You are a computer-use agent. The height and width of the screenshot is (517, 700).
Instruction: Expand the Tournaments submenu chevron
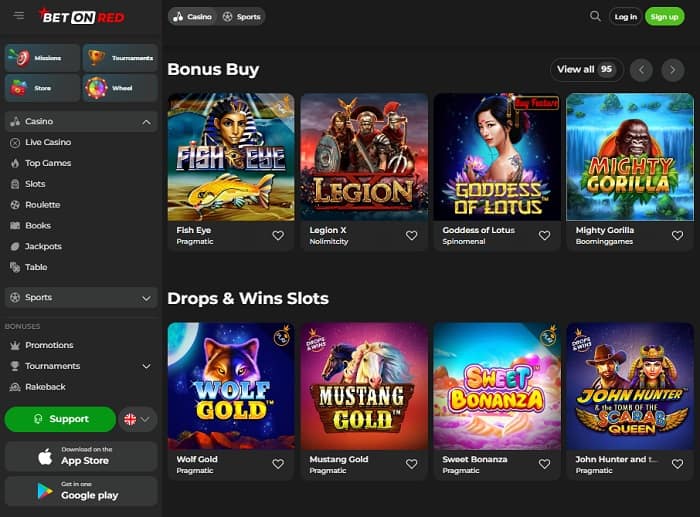pyautogui.click(x=146, y=366)
